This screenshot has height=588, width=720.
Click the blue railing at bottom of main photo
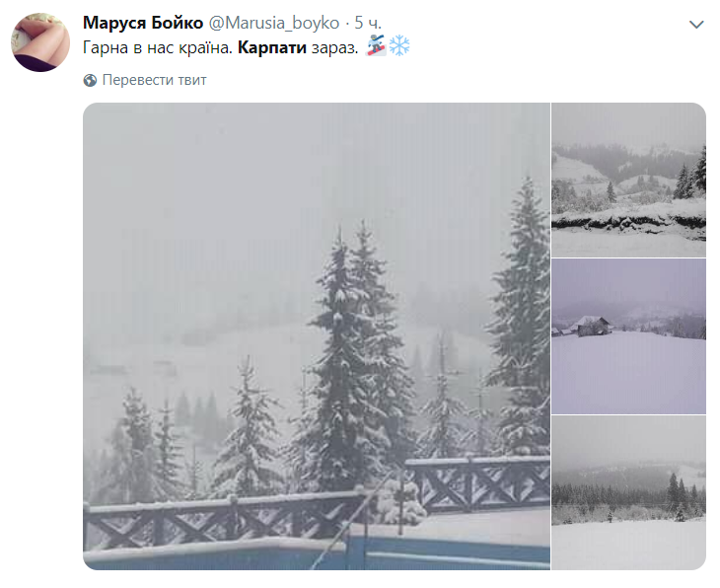pyautogui.click(x=317, y=551)
